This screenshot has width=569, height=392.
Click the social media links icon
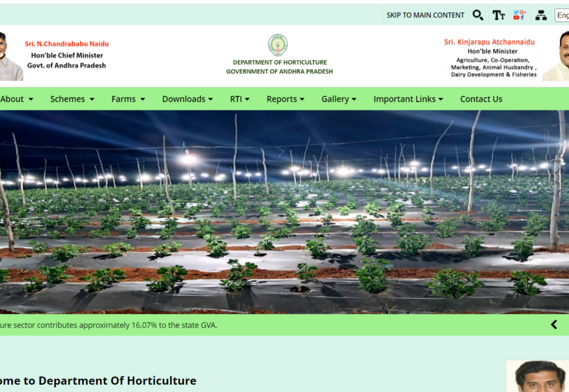click(x=520, y=15)
